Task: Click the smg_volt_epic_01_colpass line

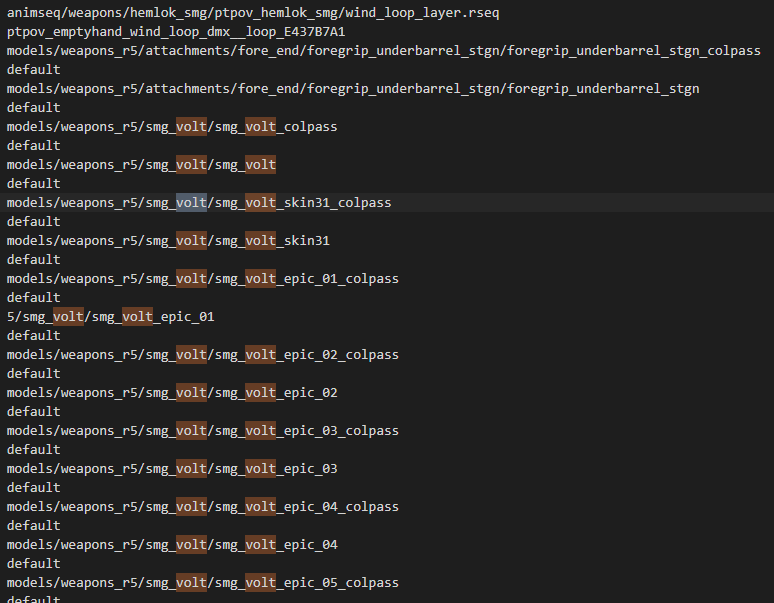Action: [202, 279]
